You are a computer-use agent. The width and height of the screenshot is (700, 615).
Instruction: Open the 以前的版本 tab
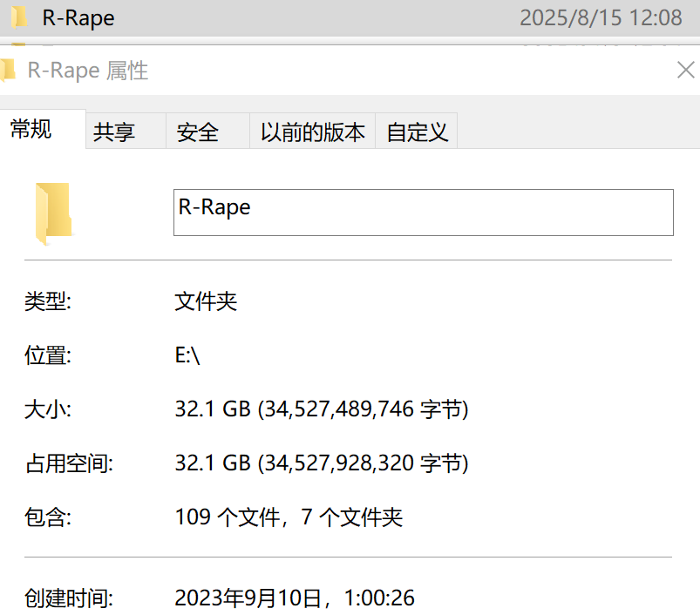tap(312, 132)
